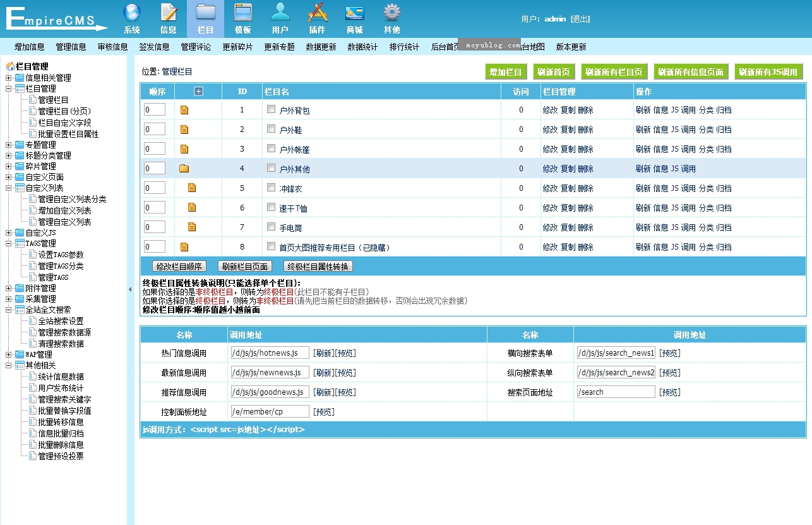Viewport: 812px width, 525px height.
Task: Expand all columns via table header plus
Action: [x=198, y=92]
